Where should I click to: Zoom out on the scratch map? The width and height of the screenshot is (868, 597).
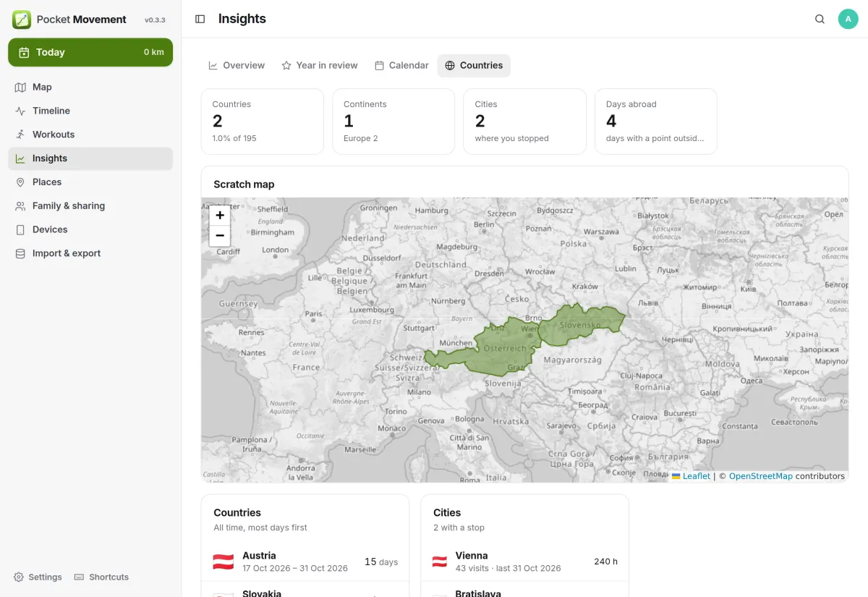pyautogui.click(x=220, y=235)
